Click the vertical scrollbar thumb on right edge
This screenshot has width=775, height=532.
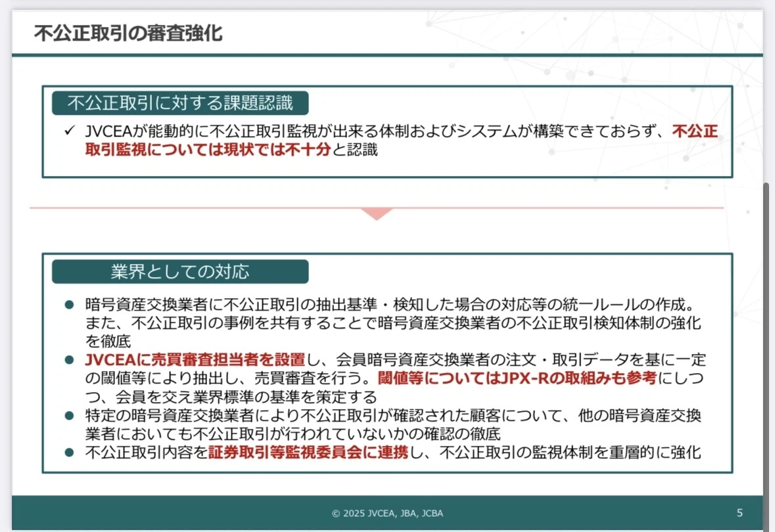[766, 356]
